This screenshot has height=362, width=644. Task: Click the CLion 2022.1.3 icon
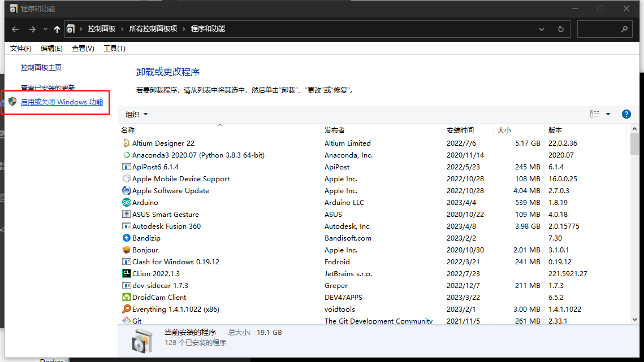127,273
